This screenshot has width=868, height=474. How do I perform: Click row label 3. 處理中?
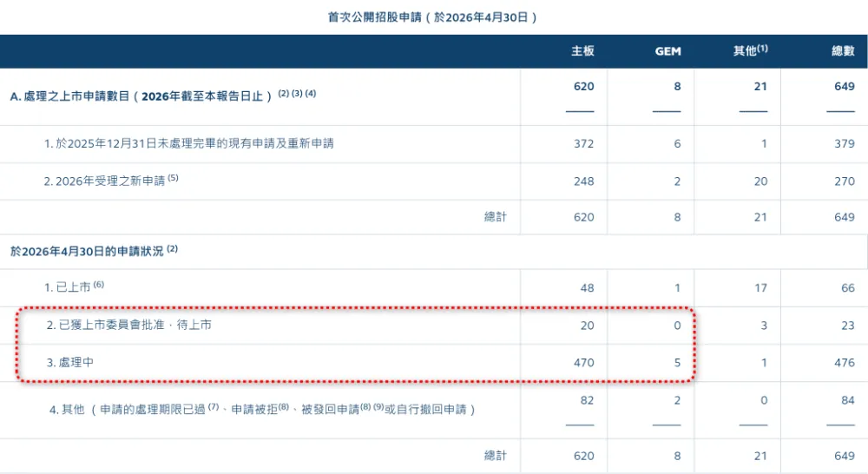69,363
